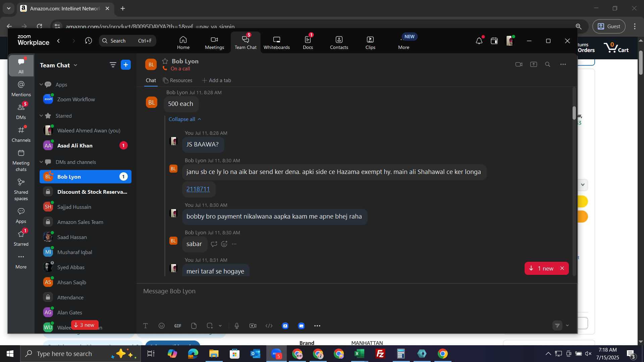Open the GIF picker
The width and height of the screenshot is (644, 362).
coord(178,326)
